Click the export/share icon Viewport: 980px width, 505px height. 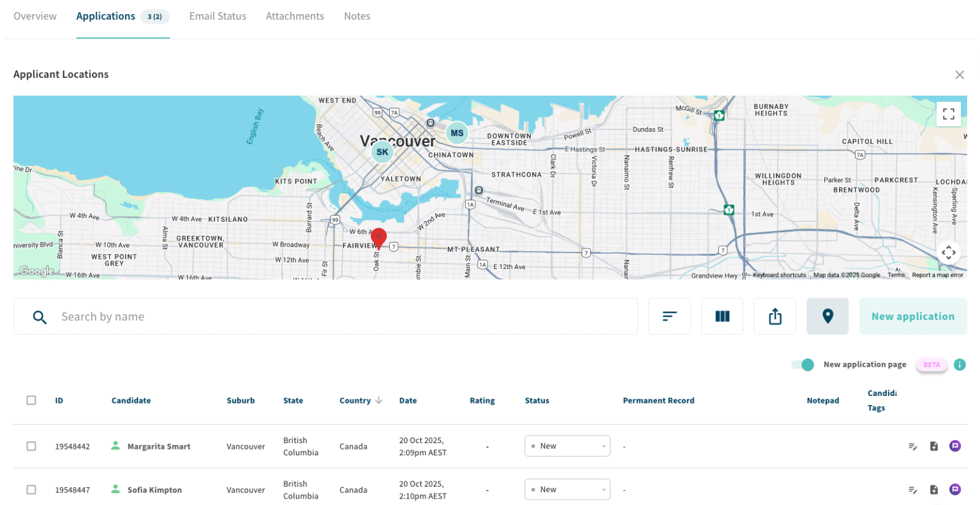pyautogui.click(x=775, y=316)
